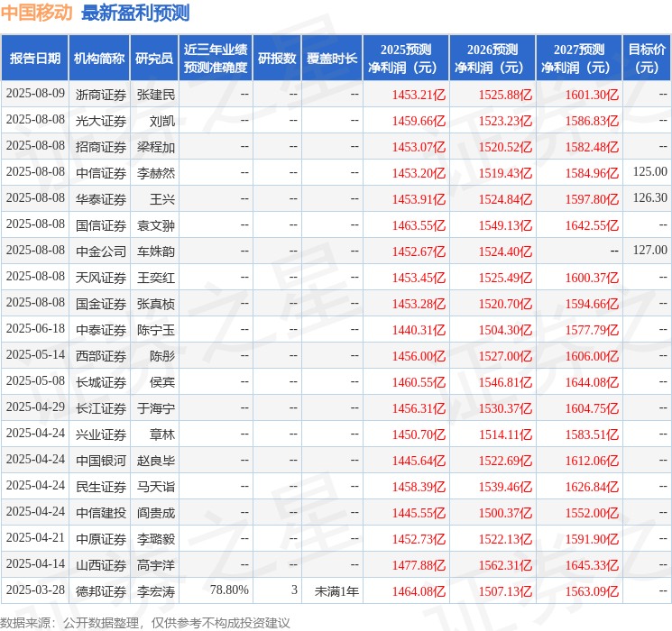Select 光大证券 institution cell
672x631 pixels.
(101, 121)
